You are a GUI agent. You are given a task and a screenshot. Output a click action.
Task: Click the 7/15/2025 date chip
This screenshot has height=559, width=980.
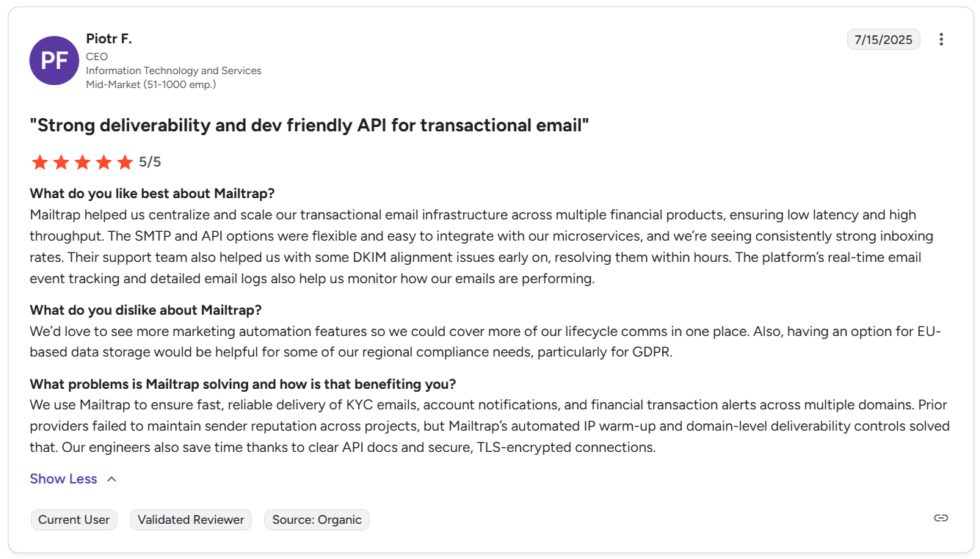pos(883,39)
